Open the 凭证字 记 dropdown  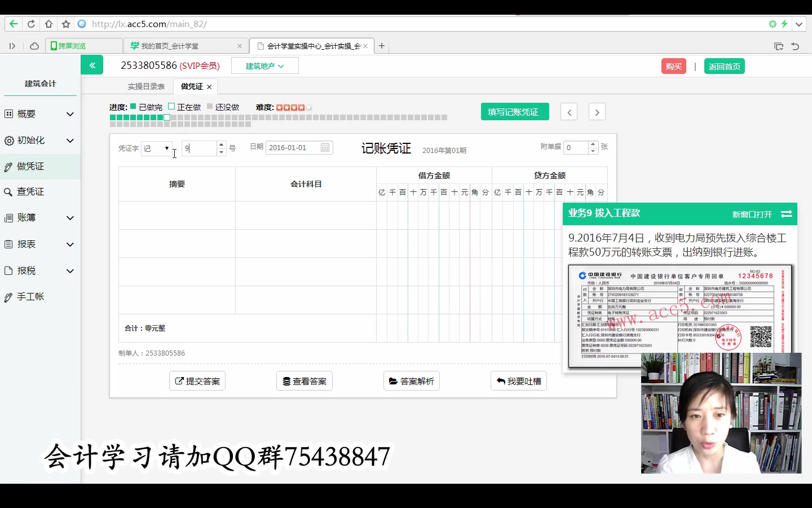156,148
